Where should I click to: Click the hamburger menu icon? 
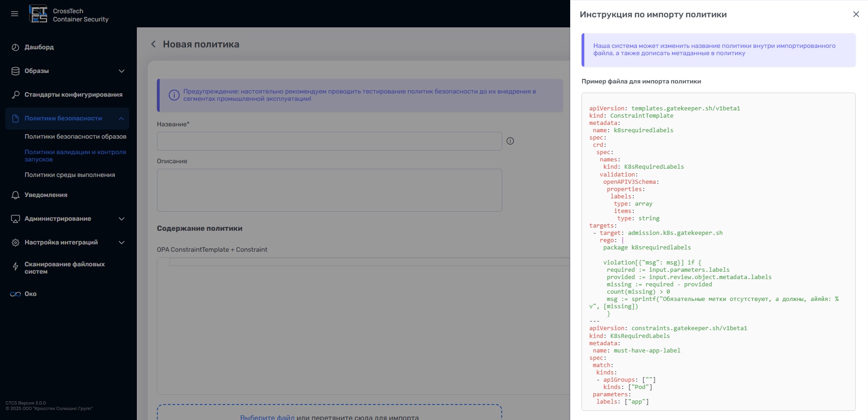(x=15, y=14)
